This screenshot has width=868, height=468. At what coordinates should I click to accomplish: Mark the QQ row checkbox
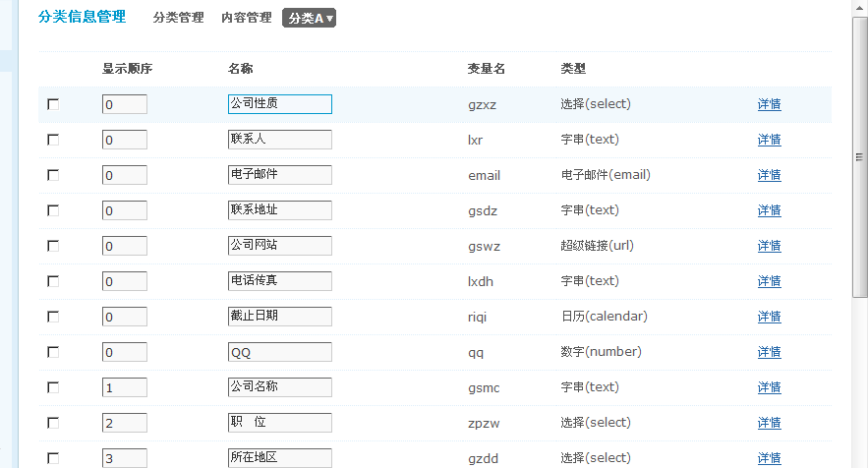coord(53,352)
